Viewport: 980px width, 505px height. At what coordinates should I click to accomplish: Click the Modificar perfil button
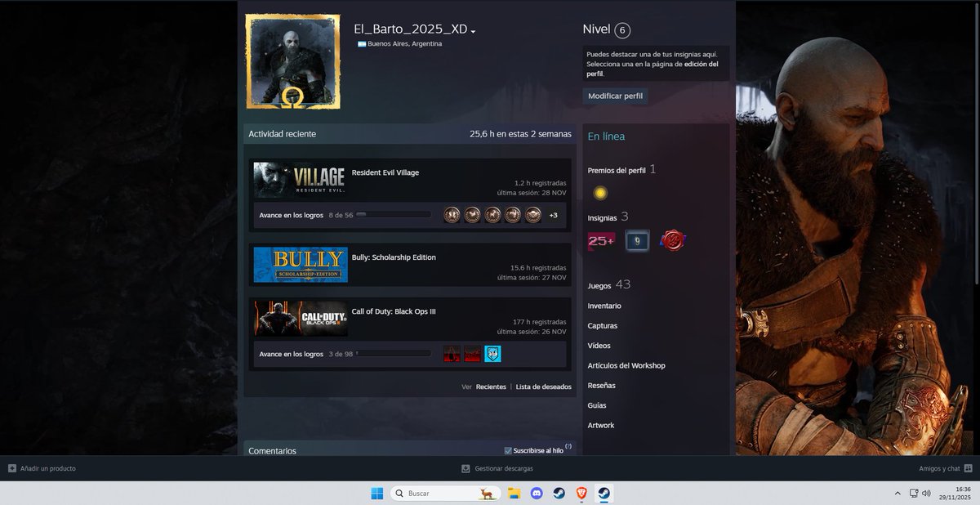pyautogui.click(x=615, y=96)
